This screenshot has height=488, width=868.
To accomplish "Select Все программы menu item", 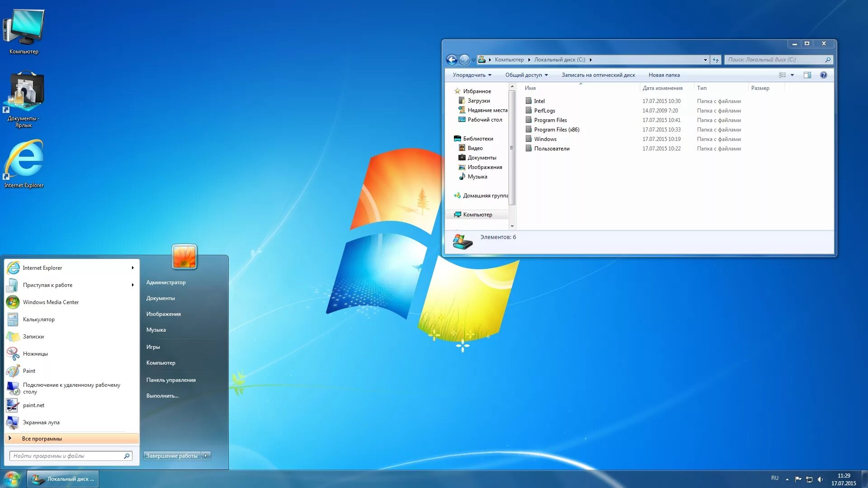I will click(42, 439).
